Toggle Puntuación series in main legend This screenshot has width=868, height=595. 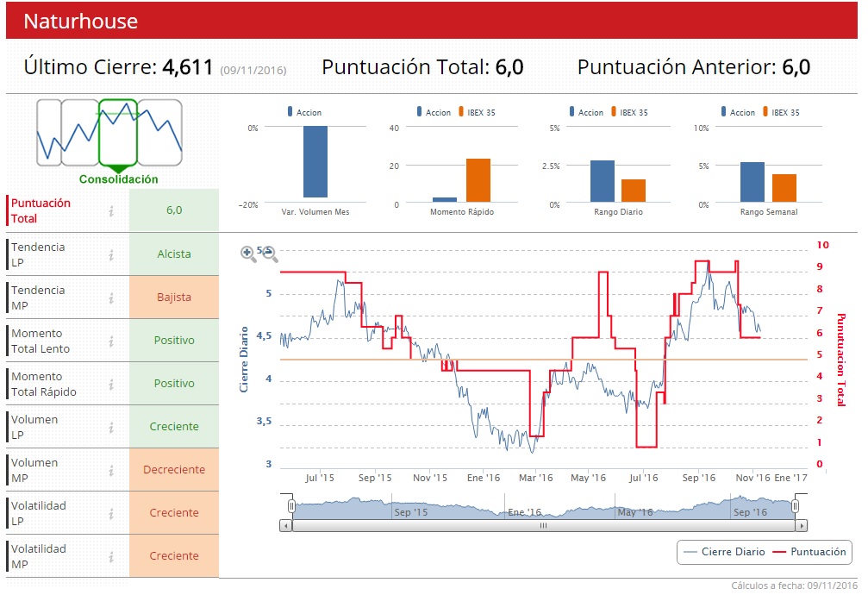(809, 552)
